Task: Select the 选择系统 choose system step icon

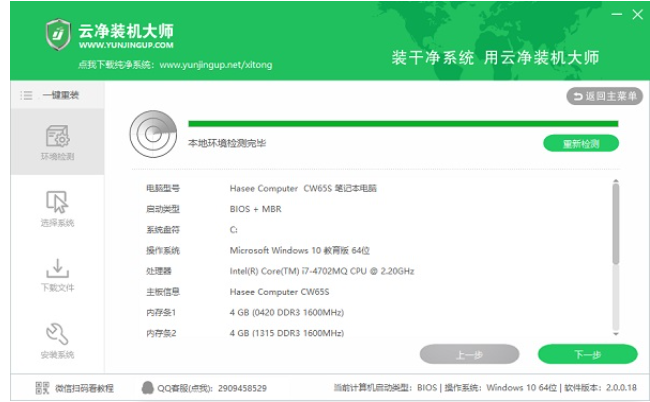Action: [x=57, y=202]
